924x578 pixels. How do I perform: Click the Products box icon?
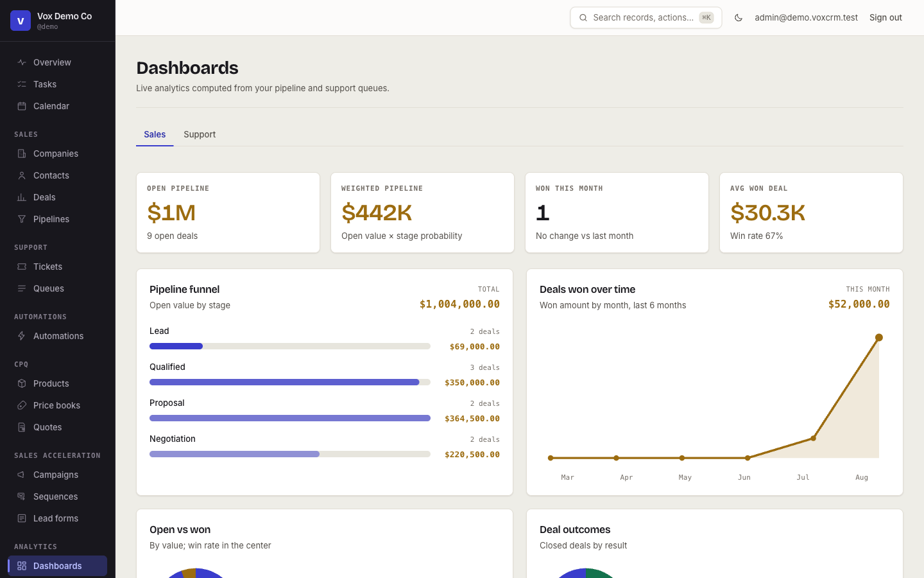pyautogui.click(x=22, y=383)
